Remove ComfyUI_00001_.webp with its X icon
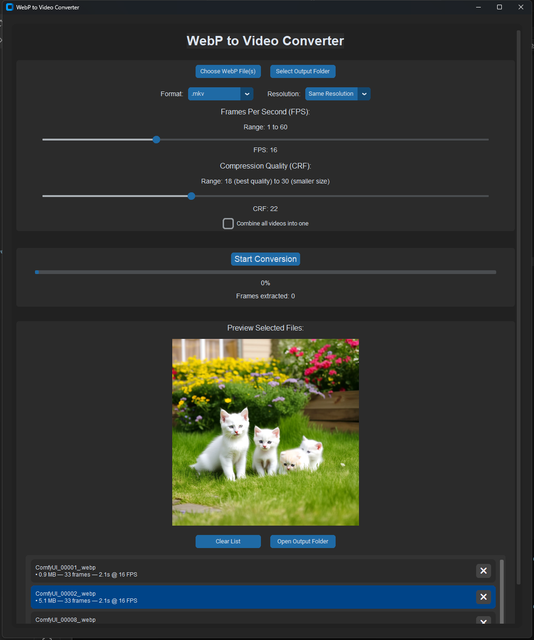This screenshot has width=534, height=640. click(483, 571)
